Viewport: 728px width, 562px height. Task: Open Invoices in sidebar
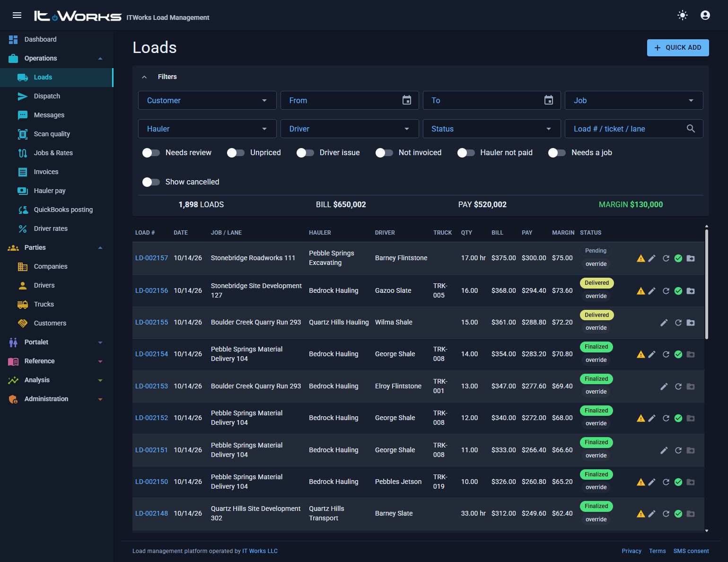tap(57, 172)
